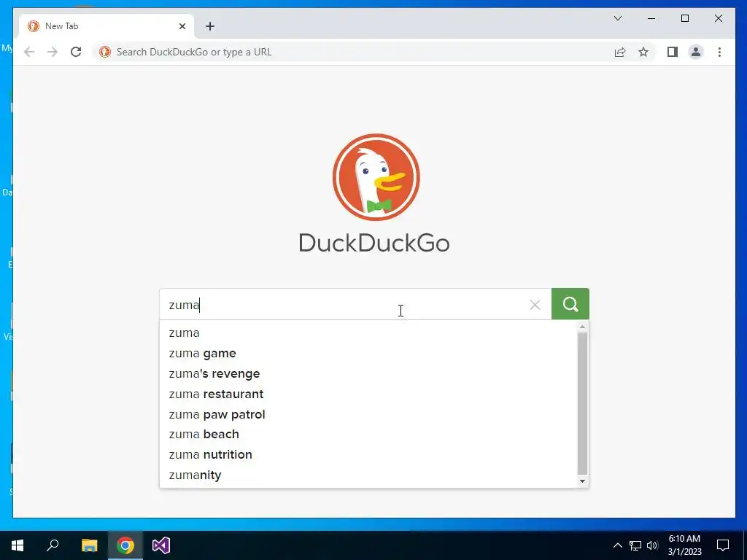Viewport: 747px width, 560px height.
Task: Clear the search box with the X icon
Action: [x=535, y=305]
